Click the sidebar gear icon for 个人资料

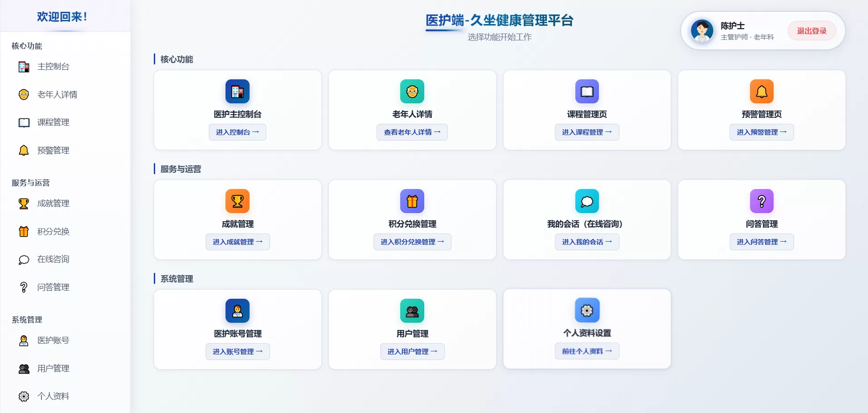coord(24,396)
